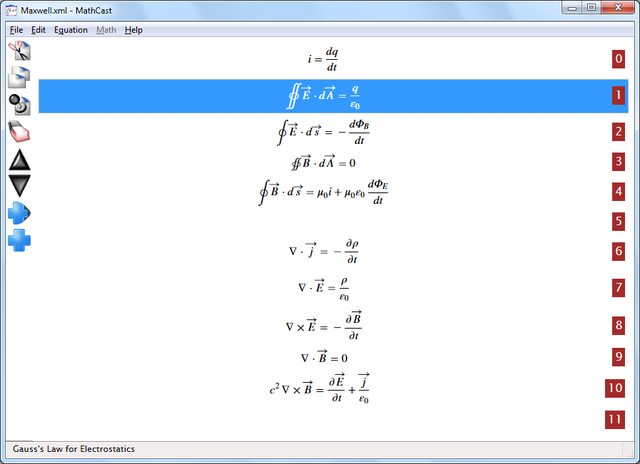Screen dimensions: 640x464
Task: Move equation up with up triangle
Action: click(19, 160)
